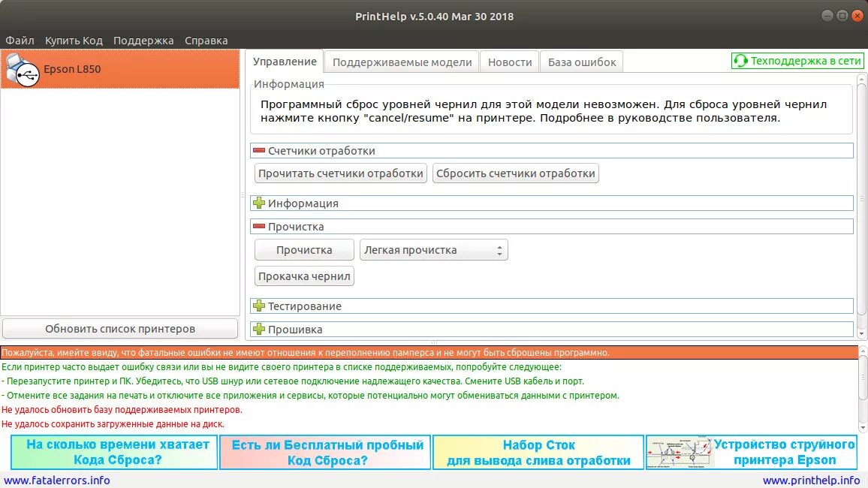The width and height of the screenshot is (868, 488).
Task: Switch to the Управление tab
Action: click(285, 62)
